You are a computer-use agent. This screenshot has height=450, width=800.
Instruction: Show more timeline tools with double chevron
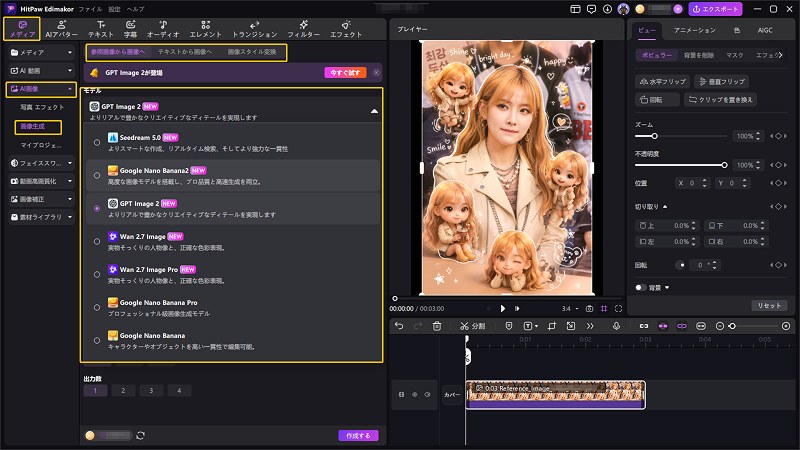[590, 326]
